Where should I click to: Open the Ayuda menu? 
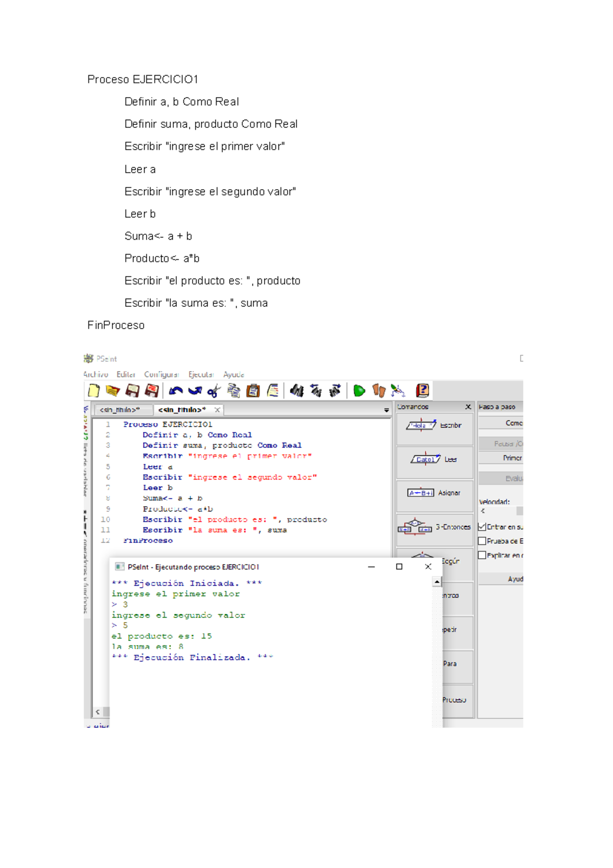tap(233, 374)
